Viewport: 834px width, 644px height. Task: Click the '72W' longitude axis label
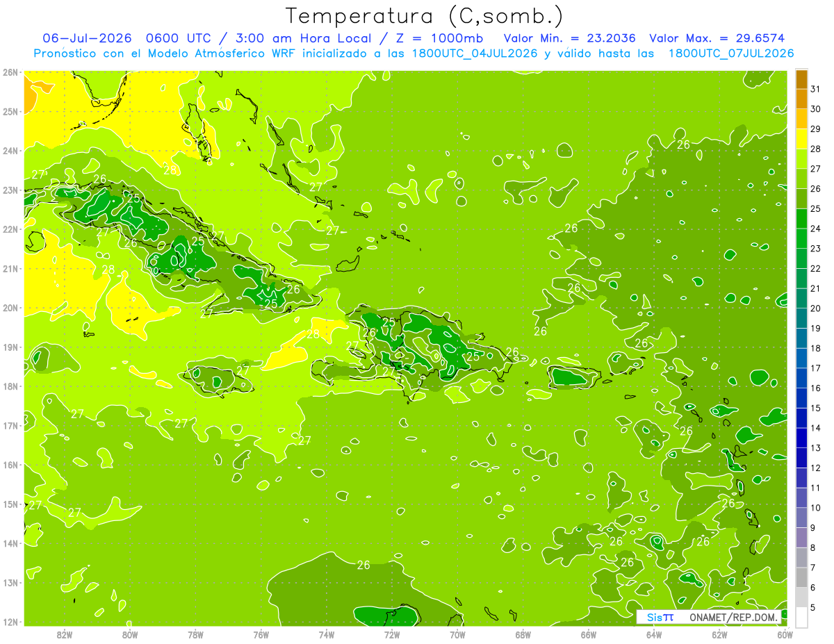[392, 634]
